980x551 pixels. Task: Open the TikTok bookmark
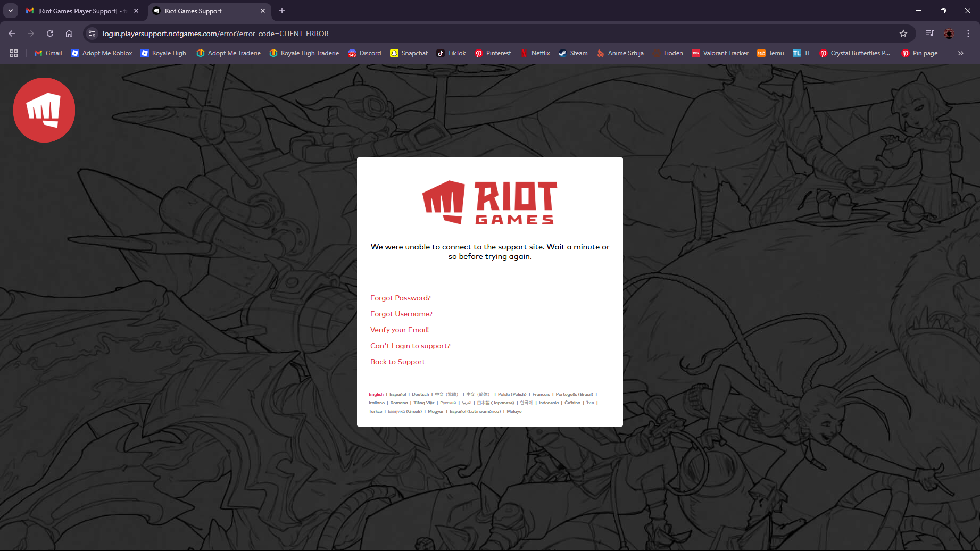pyautogui.click(x=451, y=53)
